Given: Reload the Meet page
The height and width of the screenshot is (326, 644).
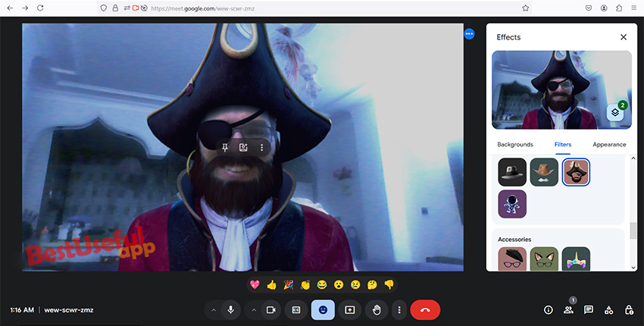Looking at the screenshot, I should tap(40, 8).
